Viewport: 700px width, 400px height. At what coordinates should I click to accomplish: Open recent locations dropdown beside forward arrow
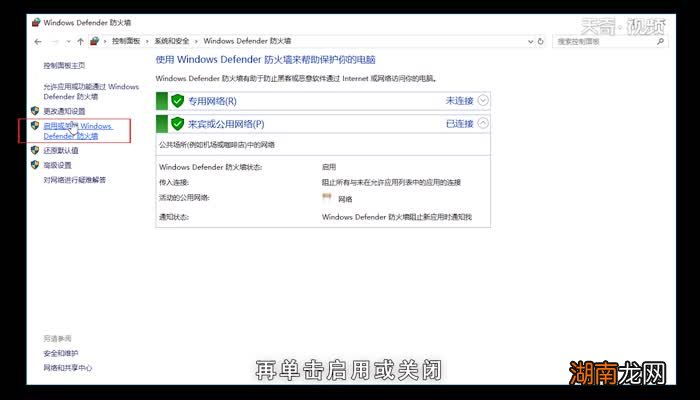coord(68,42)
